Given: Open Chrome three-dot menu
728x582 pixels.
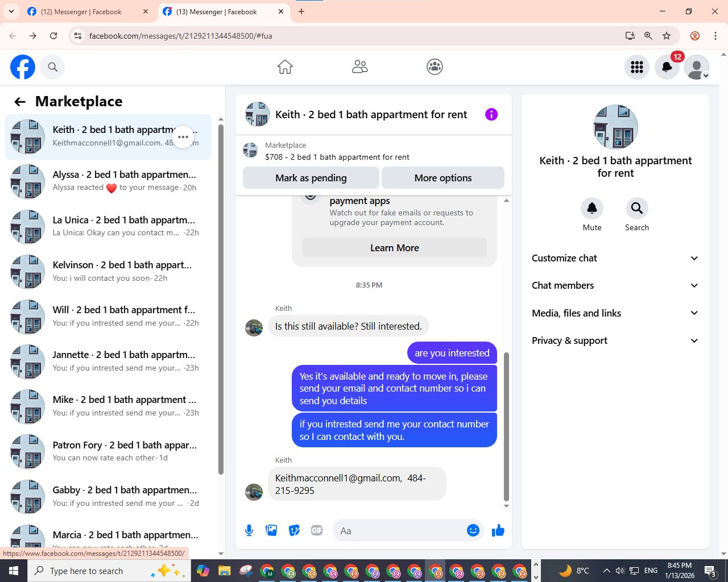Looking at the screenshot, I should [x=715, y=36].
